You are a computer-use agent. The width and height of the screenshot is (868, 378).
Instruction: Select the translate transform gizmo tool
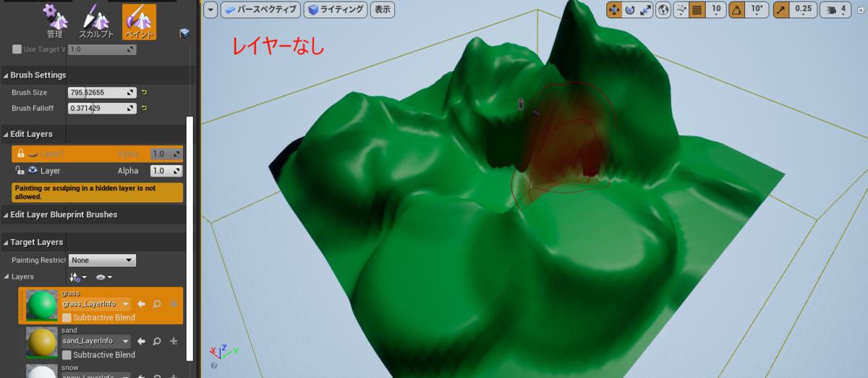(614, 9)
